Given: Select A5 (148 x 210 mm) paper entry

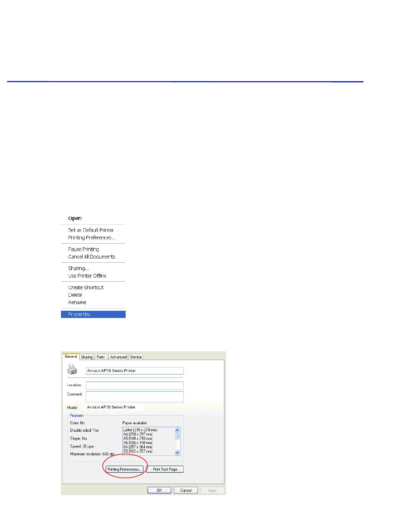Looking at the screenshot, I should 138,438.
